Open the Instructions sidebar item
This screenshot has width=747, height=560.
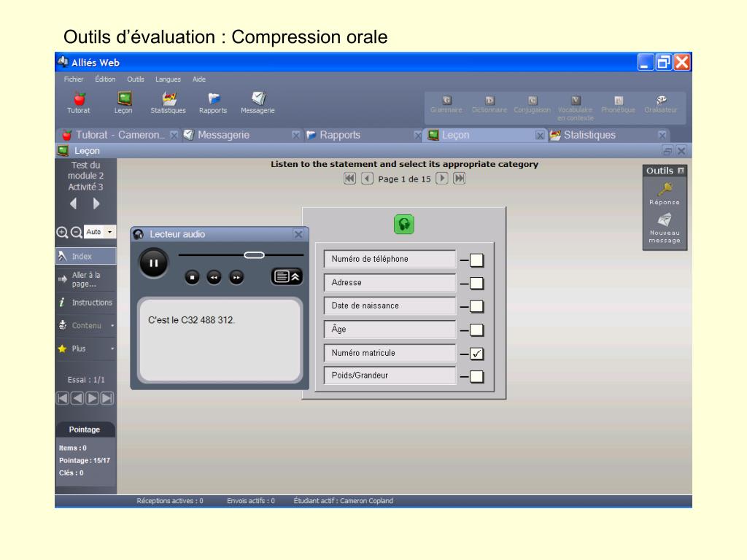coord(86,303)
